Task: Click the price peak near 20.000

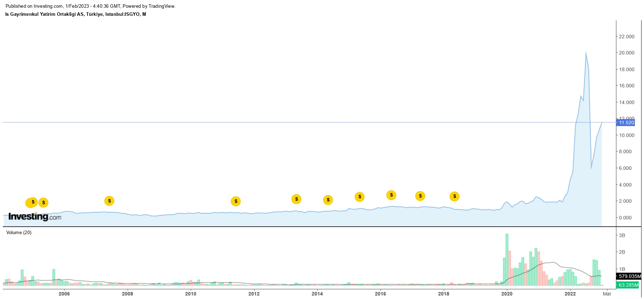Action: 586,53
